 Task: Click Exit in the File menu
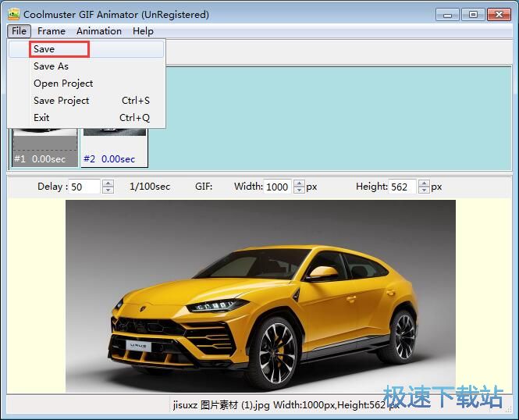point(41,118)
